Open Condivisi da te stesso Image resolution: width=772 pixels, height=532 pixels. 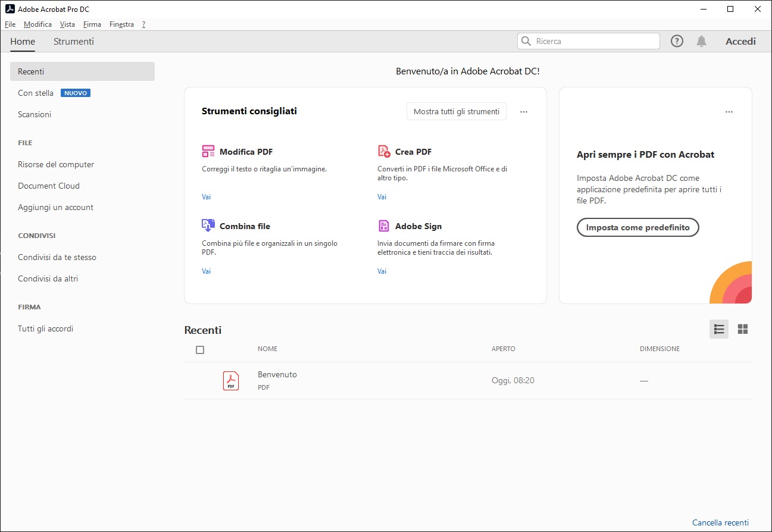[57, 257]
